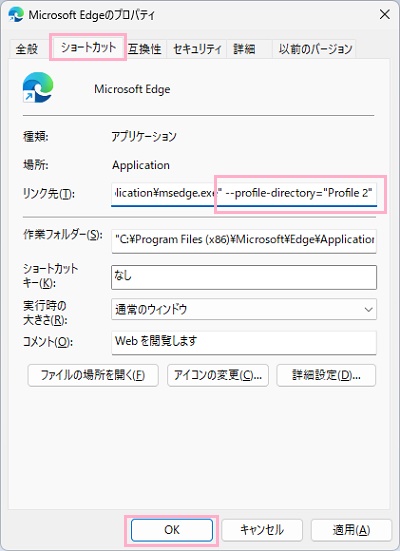The height and width of the screenshot is (551, 400).
Task: Click the 場所: label
Action: pyautogui.click(x=36, y=164)
